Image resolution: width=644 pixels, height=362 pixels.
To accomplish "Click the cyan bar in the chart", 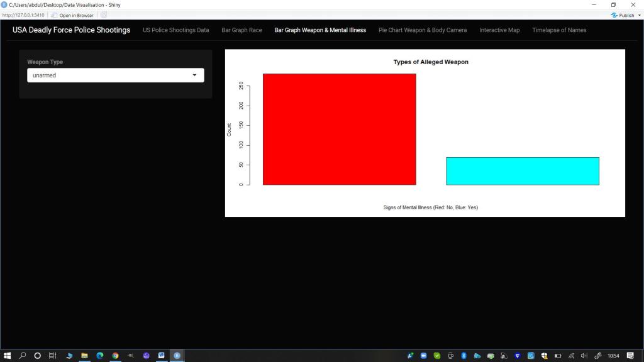I will (522, 171).
